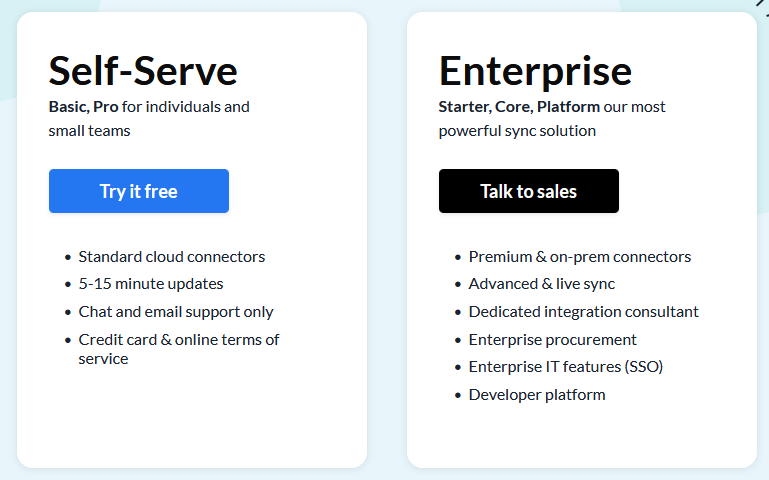
Task: Click Enterprise procurement list item
Action: [x=552, y=340]
